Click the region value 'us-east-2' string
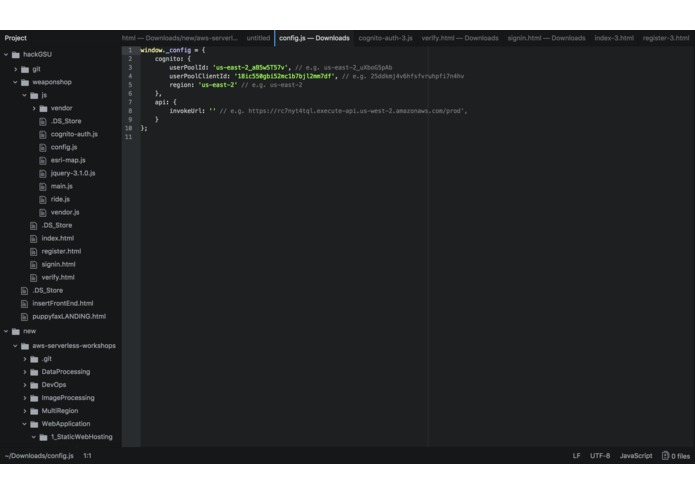695x494 pixels. pos(218,85)
